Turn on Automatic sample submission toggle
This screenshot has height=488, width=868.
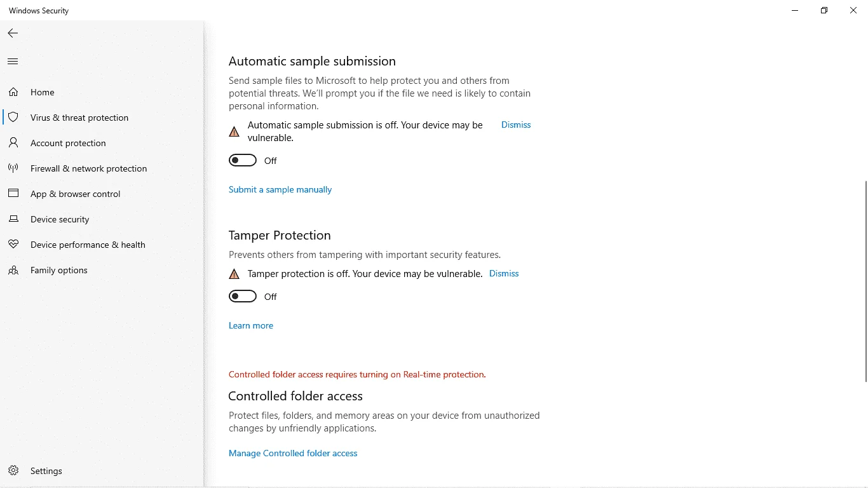(243, 161)
